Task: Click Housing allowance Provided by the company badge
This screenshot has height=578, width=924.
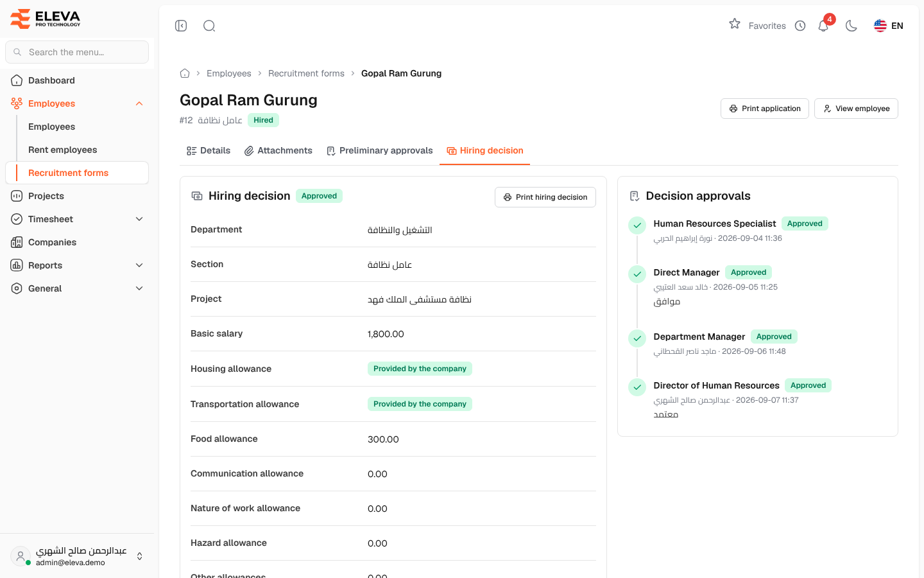Action: (420, 369)
